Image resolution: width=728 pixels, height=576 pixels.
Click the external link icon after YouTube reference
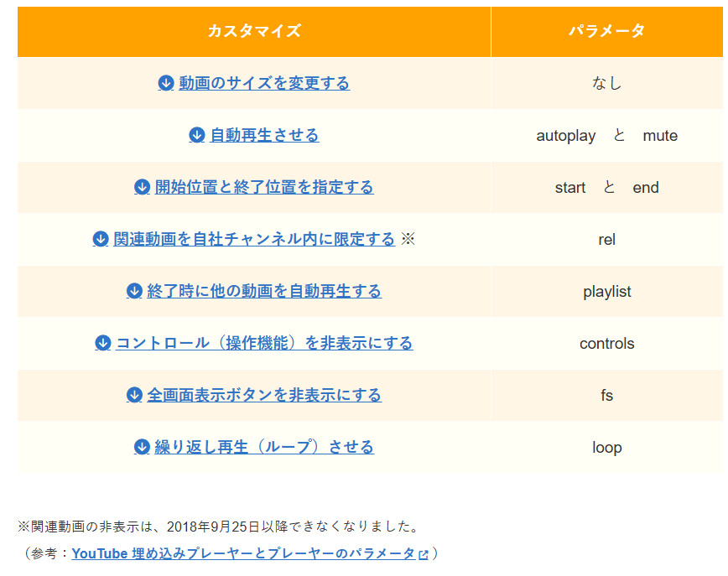(x=424, y=554)
